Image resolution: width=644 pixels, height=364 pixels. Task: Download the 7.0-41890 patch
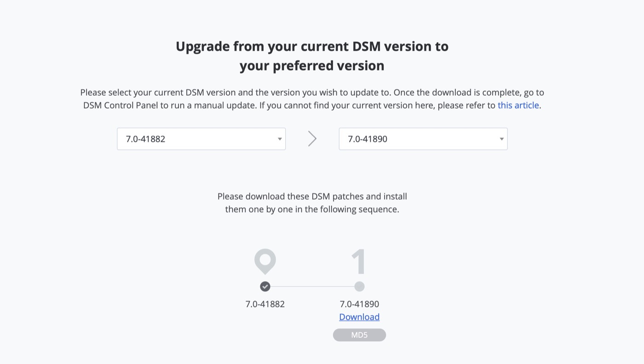pyautogui.click(x=359, y=317)
